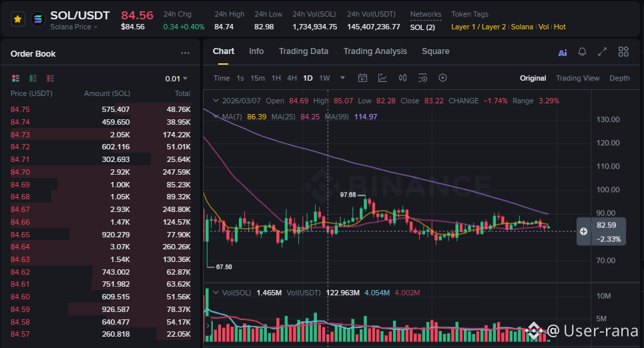Viewport: 644px width, 348px height.
Task: Open technical indicators chart icon
Action: pyautogui.click(x=382, y=78)
